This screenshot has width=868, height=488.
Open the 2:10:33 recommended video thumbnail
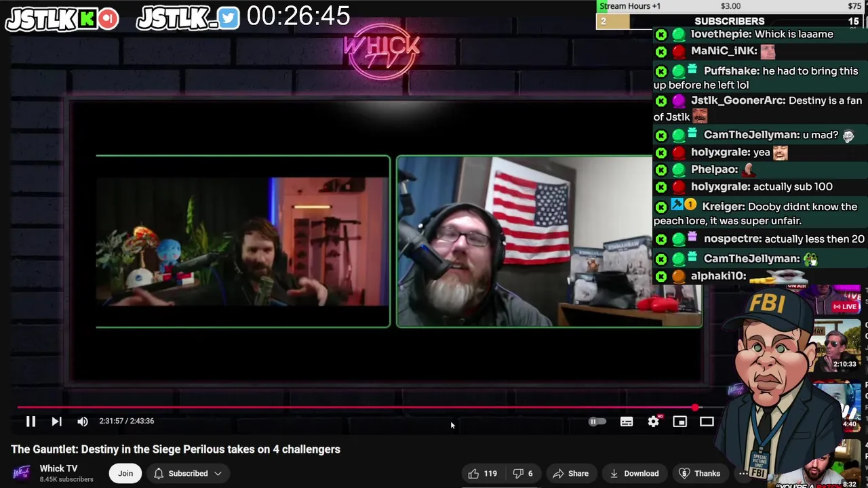tap(837, 346)
